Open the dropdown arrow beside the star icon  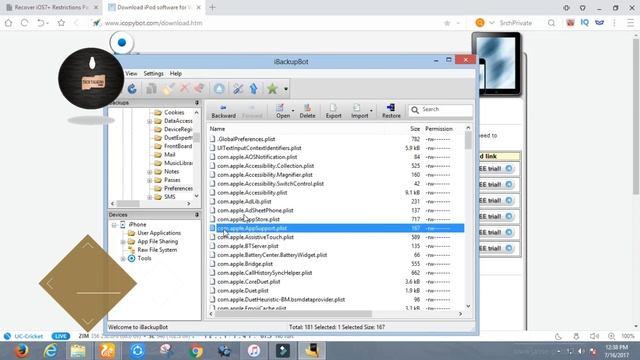286,89
